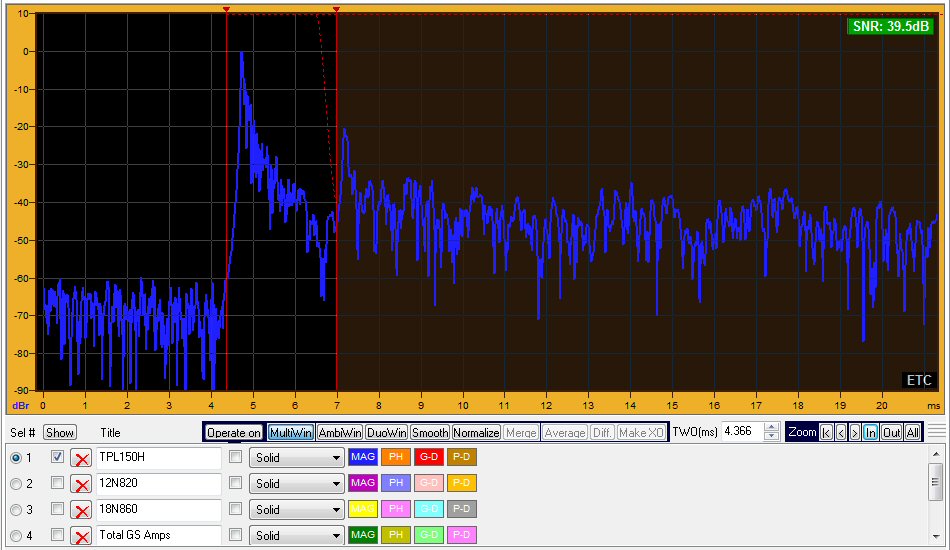The image size is (950, 550).
Task: Click the Show header button
Action: coord(60,432)
